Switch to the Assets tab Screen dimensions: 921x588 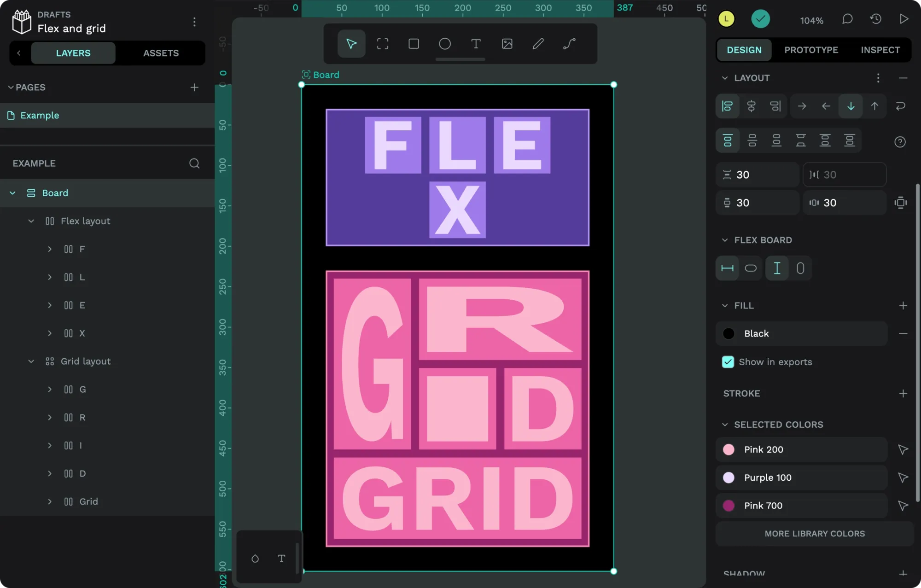pyautogui.click(x=161, y=53)
